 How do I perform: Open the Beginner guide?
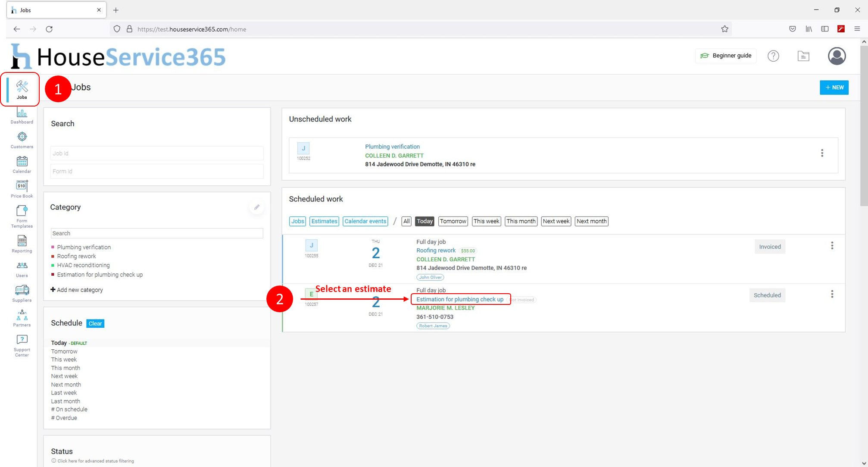[726, 56]
